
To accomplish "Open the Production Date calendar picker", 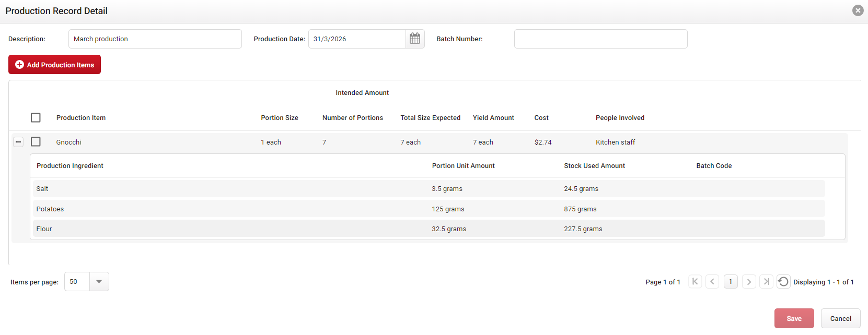I will tap(415, 39).
